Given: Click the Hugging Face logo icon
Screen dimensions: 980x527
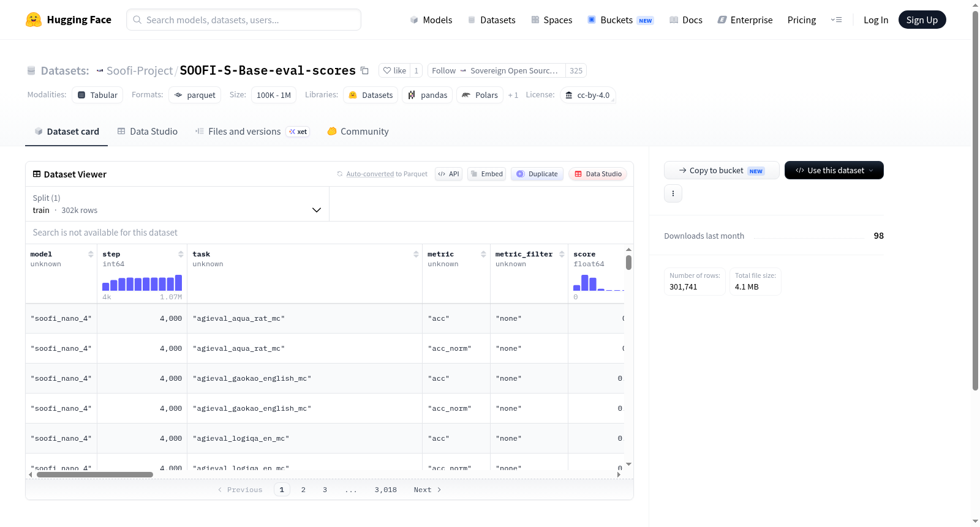Looking at the screenshot, I should pyautogui.click(x=34, y=20).
